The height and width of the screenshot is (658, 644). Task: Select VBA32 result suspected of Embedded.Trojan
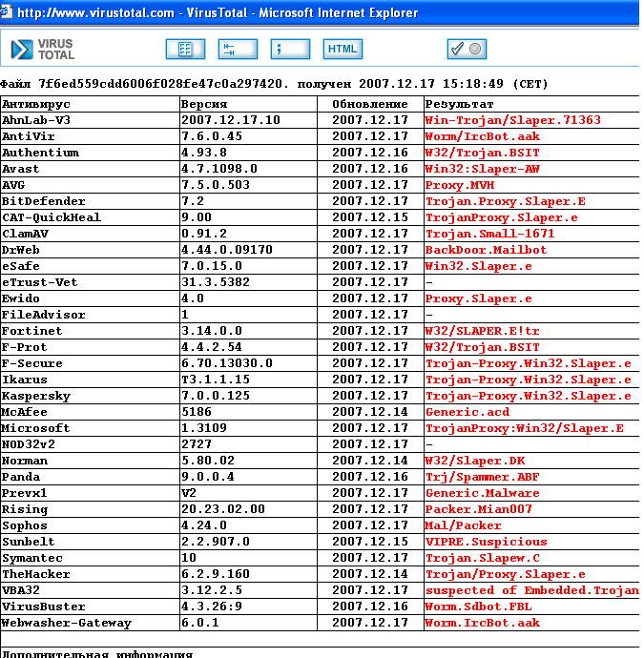(x=532, y=591)
